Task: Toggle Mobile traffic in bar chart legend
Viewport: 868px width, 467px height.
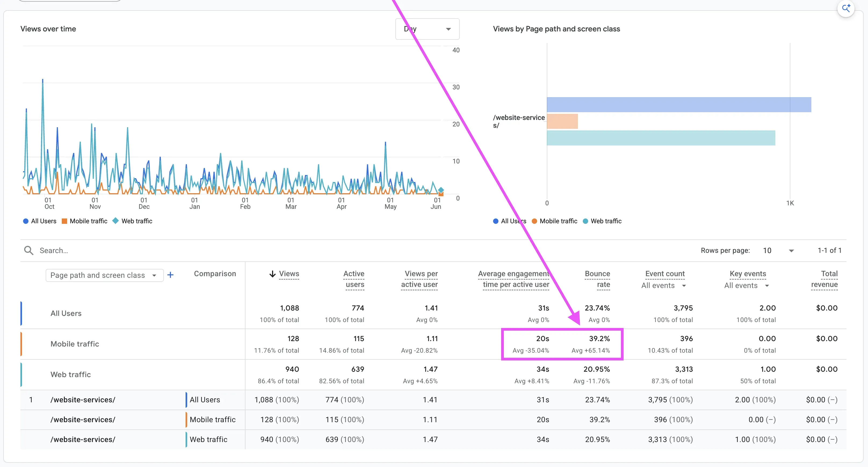Action: coord(555,221)
